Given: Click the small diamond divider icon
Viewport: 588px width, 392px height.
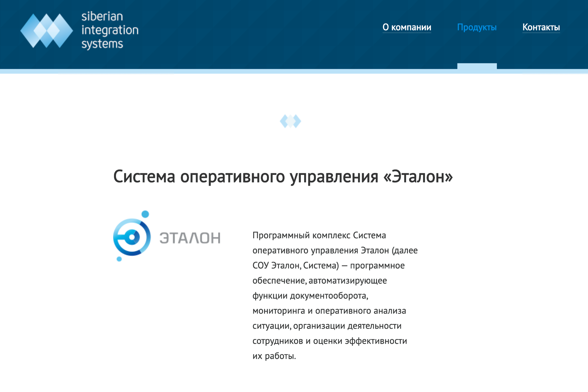Looking at the screenshot, I should click(x=290, y=121).
